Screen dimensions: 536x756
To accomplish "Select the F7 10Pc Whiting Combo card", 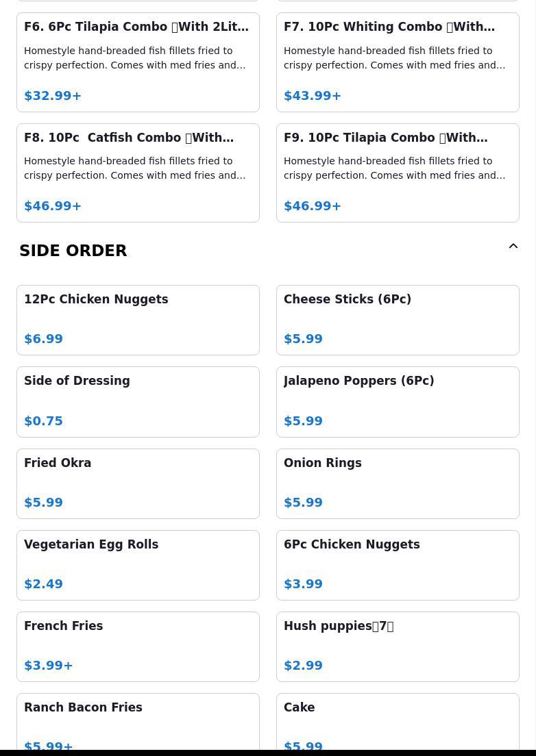I will [398, 62].
